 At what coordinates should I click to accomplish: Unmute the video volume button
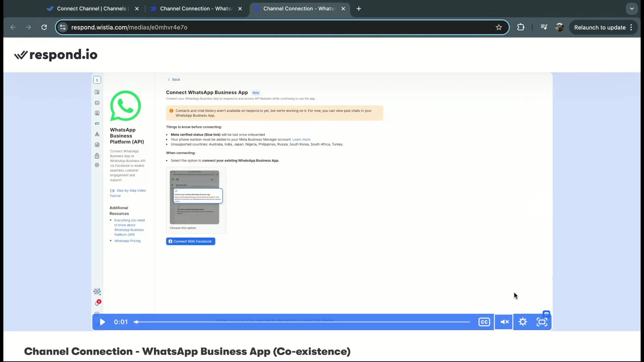pos(504,322)
